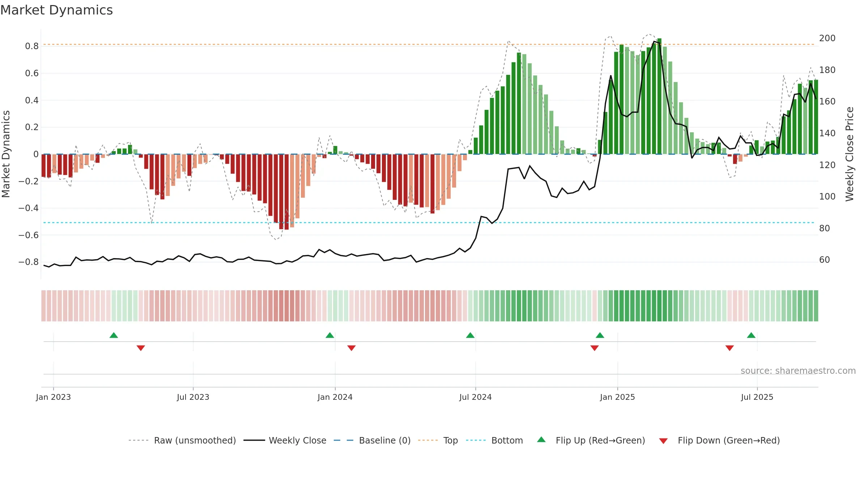Click the red flip-down marker in spring 2025
This screenshot has height=488, width=868.
(x=729, y=348)
